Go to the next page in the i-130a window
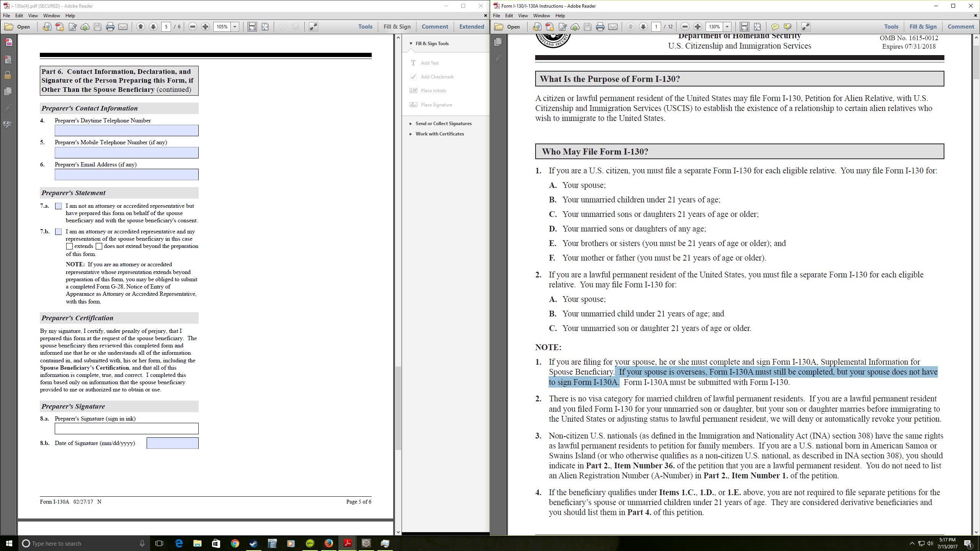Image resolution: width=980 pixels, height=551 pixels. click(153, 27)
